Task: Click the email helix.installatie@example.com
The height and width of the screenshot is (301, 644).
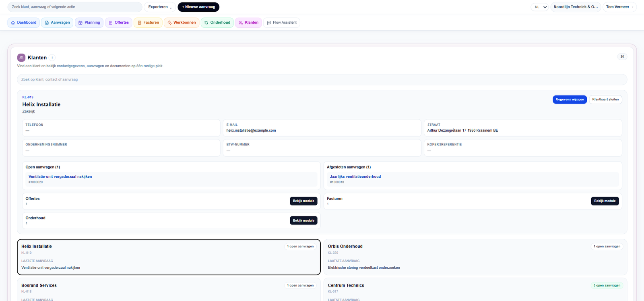Action: (x=251, y=131)
